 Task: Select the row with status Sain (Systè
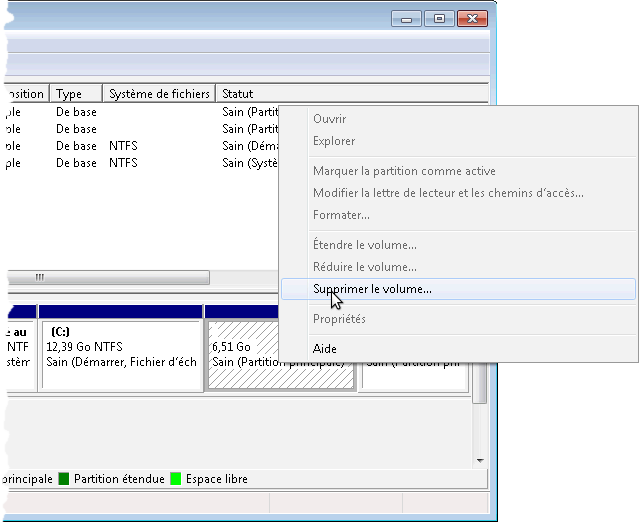143,163
